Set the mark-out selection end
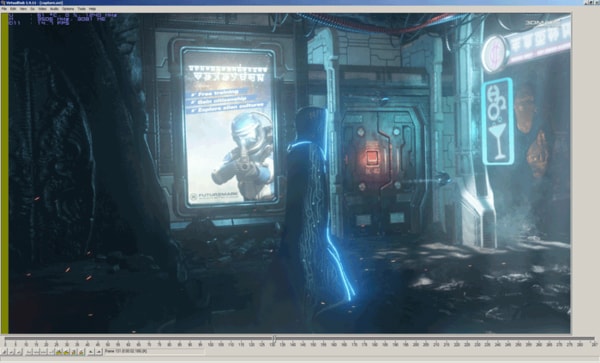 99,352
